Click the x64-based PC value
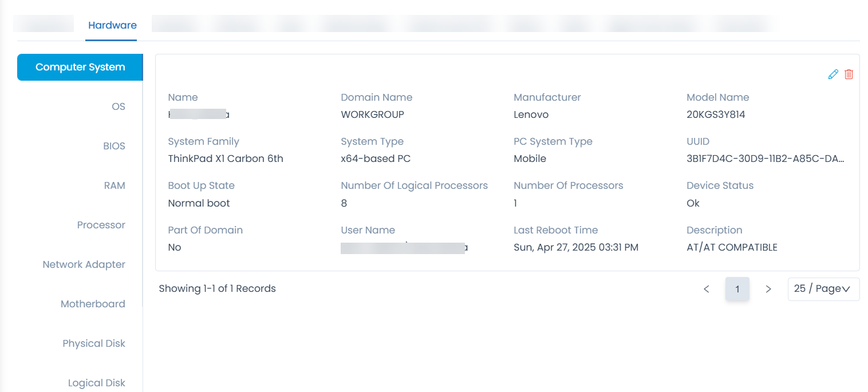Viewport: 868px width, 392px height. coord(376,159)
